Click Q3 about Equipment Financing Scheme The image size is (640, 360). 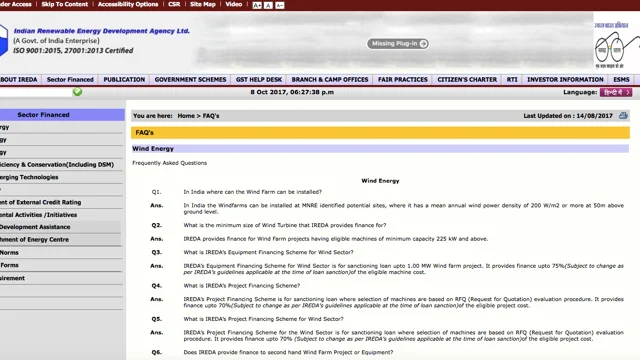click(x=268, y=252)
